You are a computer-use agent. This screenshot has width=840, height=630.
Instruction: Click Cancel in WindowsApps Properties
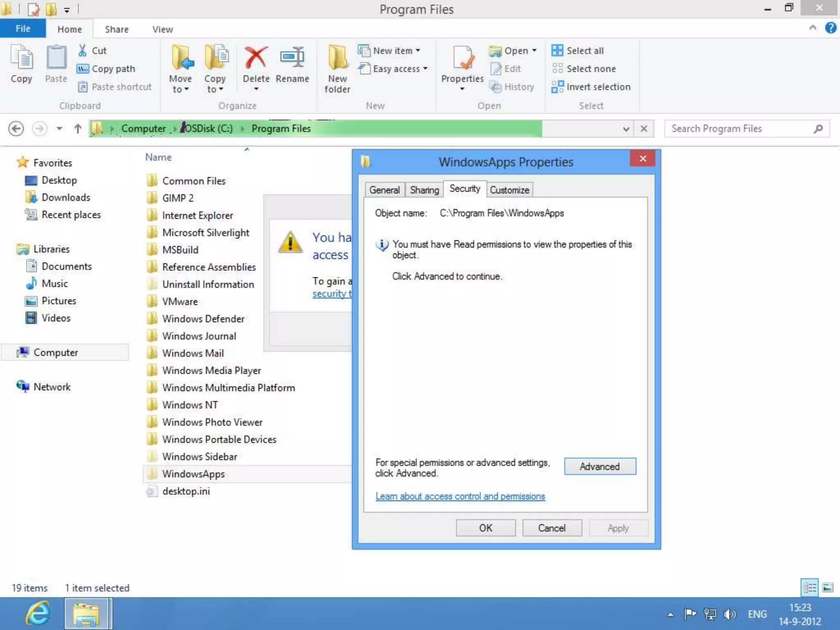(552, 528)
